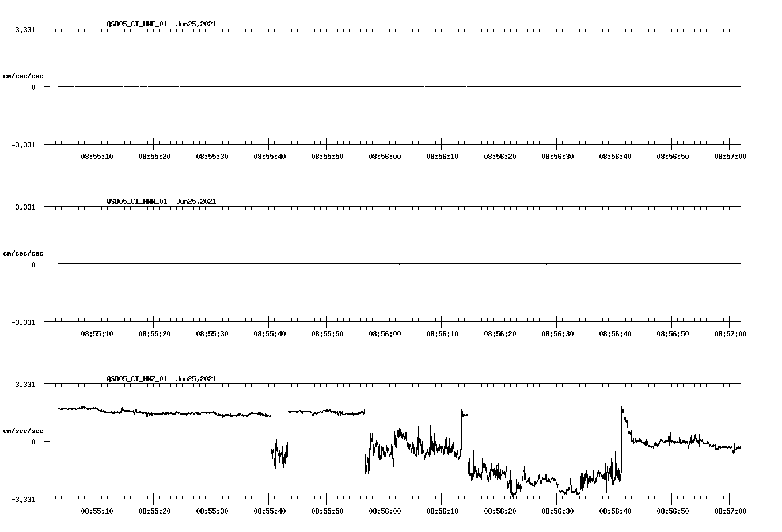
Task: Click the -3.331 lower limit on HNE plot
Action: pyautogui.click(x=23, y=145)
